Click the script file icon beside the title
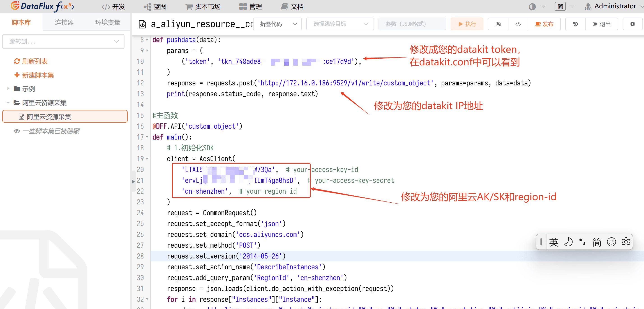This screenshot has width=644, height=309. [143, 24]
